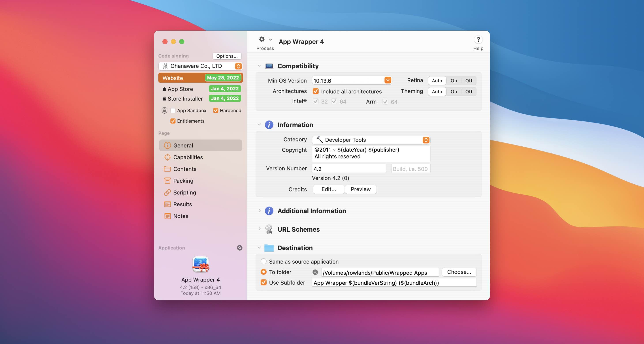Set Retina to On
Image resolution: width=644 pixels, height=344 pixels.
tap(454, 81)
